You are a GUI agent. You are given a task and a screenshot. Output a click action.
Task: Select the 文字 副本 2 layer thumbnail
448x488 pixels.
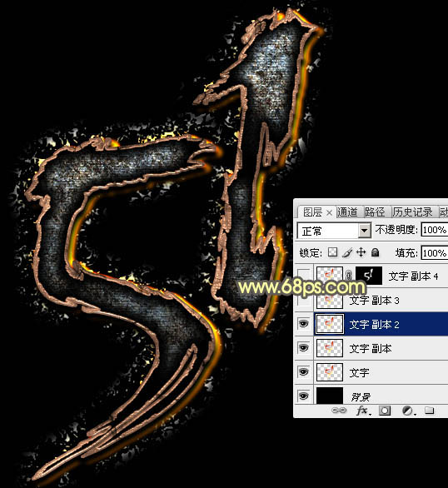[x=330, y=324]
